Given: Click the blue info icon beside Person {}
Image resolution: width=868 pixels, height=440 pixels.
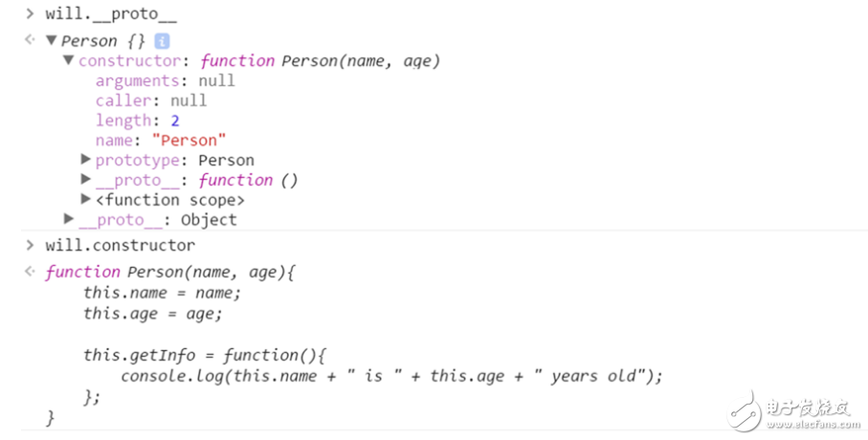Looking at the screenshot, I should point(162,41).
